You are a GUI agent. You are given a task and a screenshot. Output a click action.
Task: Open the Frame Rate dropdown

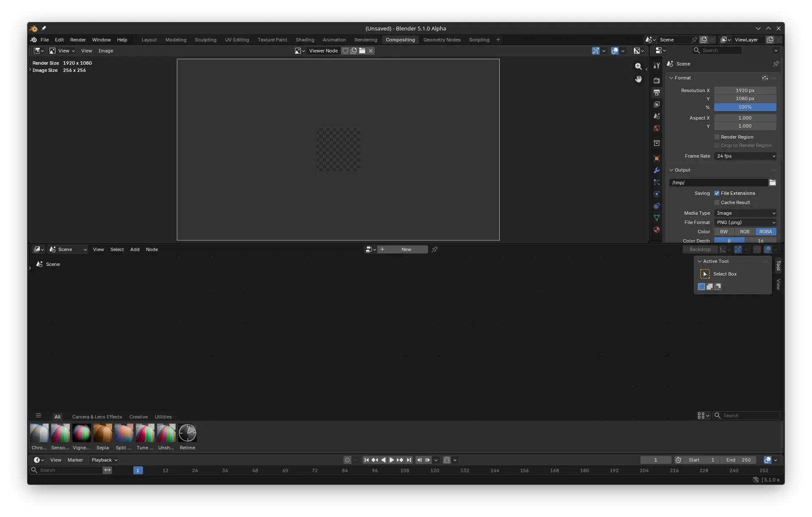pyautogui.click(x=745, y=156)
